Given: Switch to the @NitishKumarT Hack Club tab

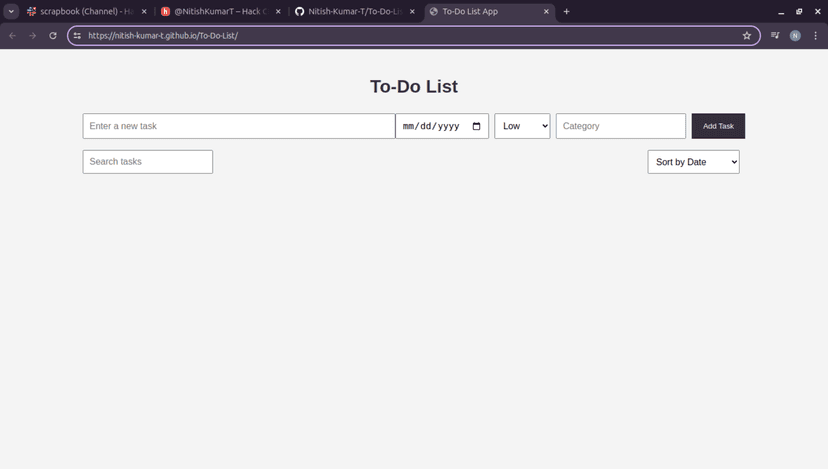Looking at the screenshot, I should 221,11.
